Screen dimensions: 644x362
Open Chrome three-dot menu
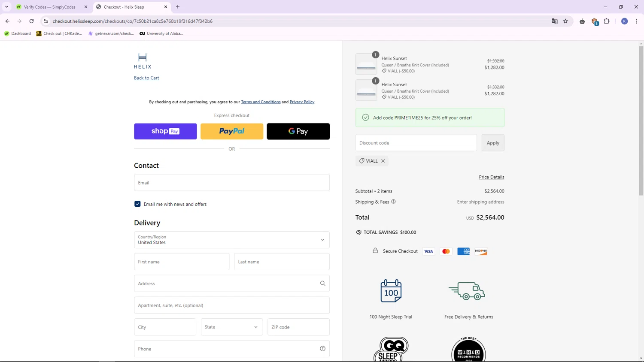637,21
